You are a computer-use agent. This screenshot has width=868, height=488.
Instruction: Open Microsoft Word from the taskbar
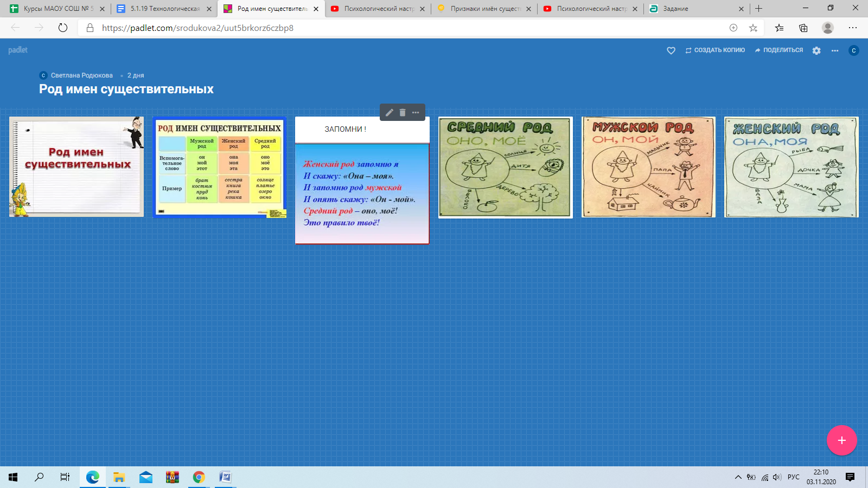pos(225,477)
